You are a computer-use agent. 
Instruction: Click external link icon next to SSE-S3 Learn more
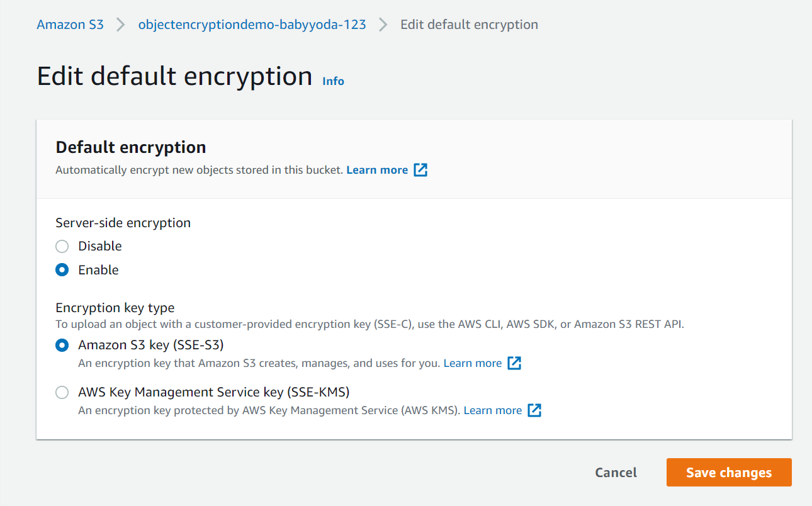point(514,363)
